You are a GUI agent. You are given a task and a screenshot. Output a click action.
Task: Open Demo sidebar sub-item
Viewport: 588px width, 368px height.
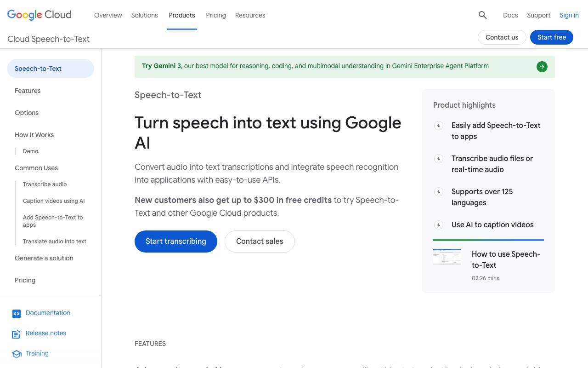pyautogui.click(x=31, y=151)
